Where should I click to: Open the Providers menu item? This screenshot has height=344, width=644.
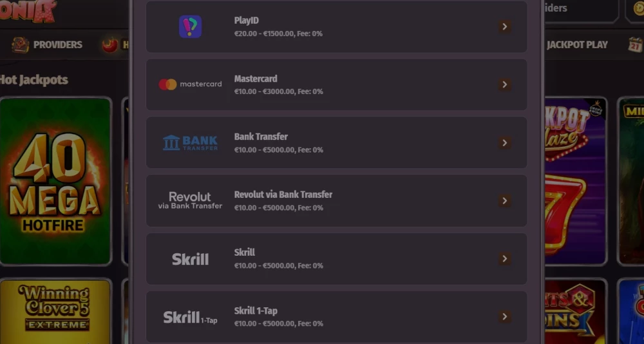click(57, 44)
